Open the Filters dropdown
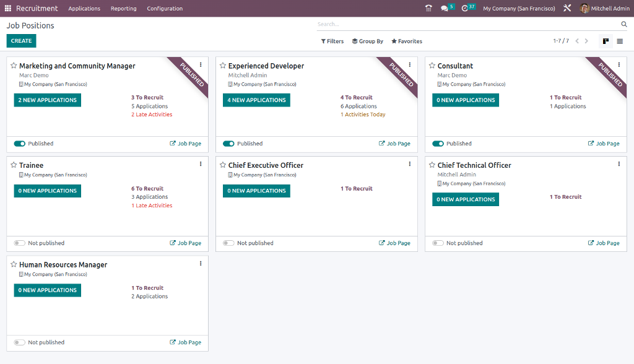The height and width of the screenshot is (364, 634). [332, 41]
